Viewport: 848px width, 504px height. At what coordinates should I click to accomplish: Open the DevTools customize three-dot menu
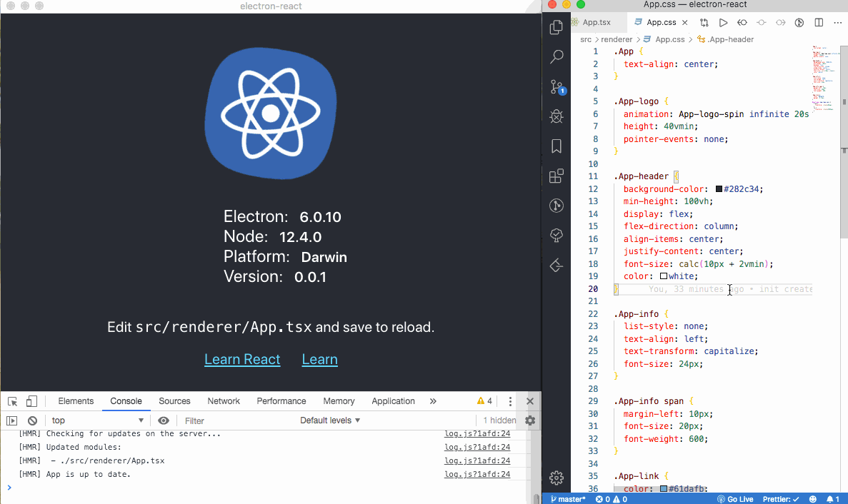point(510,401)
